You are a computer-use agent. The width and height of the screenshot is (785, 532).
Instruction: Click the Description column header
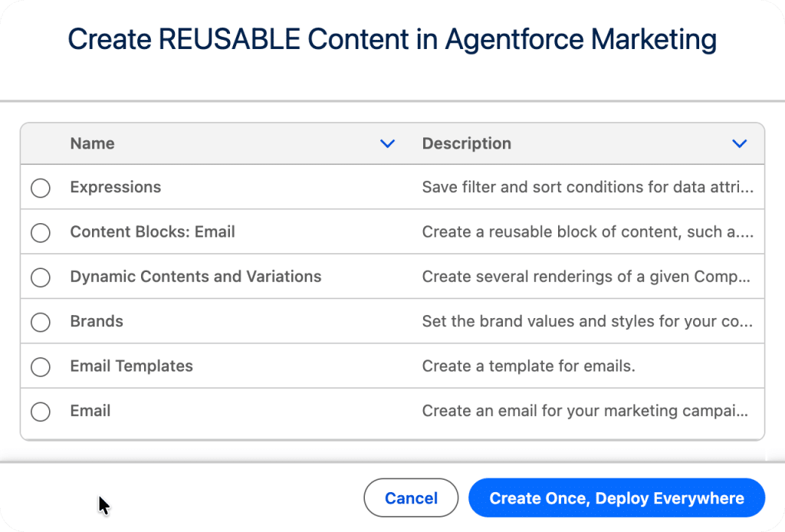click(466, 143)
